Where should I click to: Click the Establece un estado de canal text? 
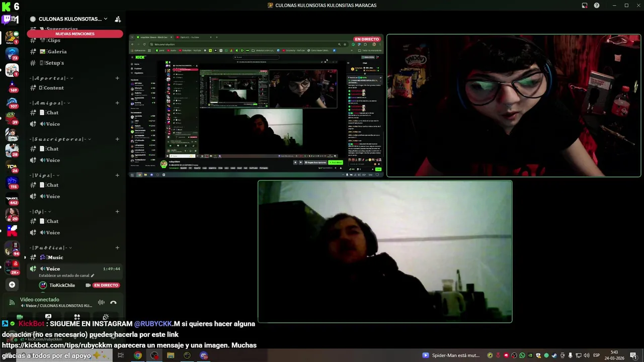(x=63, y=276)
